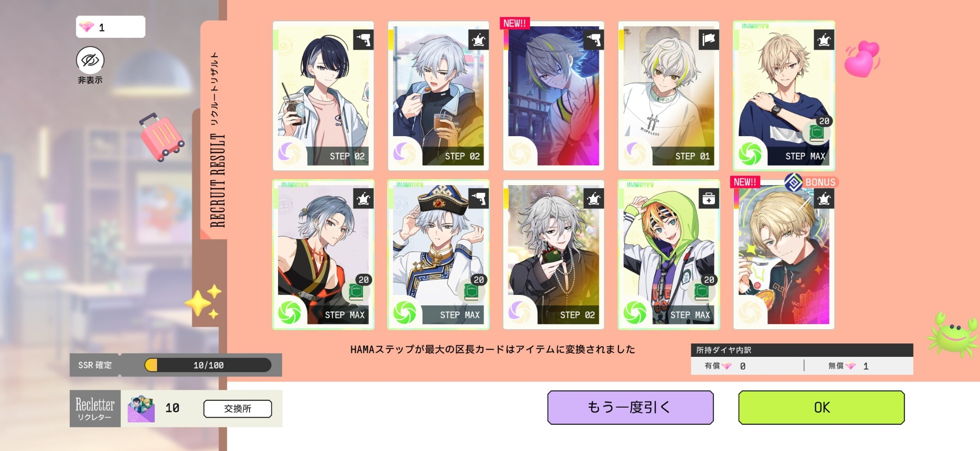The height and width of the screenshot is (451, 980).
Task: Click the first-aid kit icon on hoodie card
Action: (x=708, y=199)
